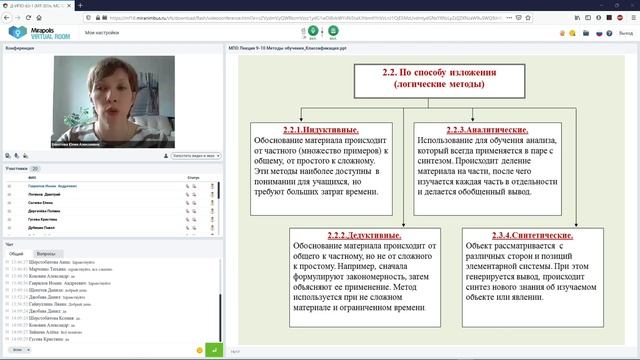Click third icon under the video panel
This screenshot has height=360, width=640.
[25, 156]
